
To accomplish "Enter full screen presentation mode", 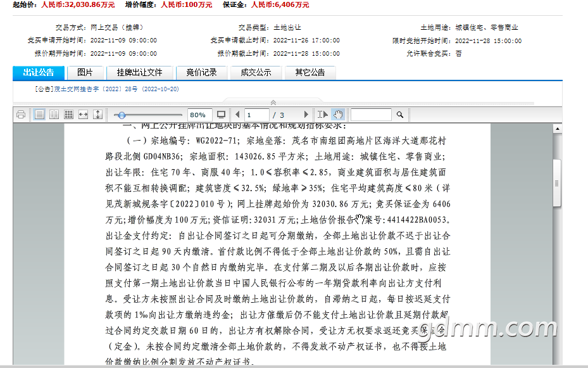I will (x=221, y=115).
